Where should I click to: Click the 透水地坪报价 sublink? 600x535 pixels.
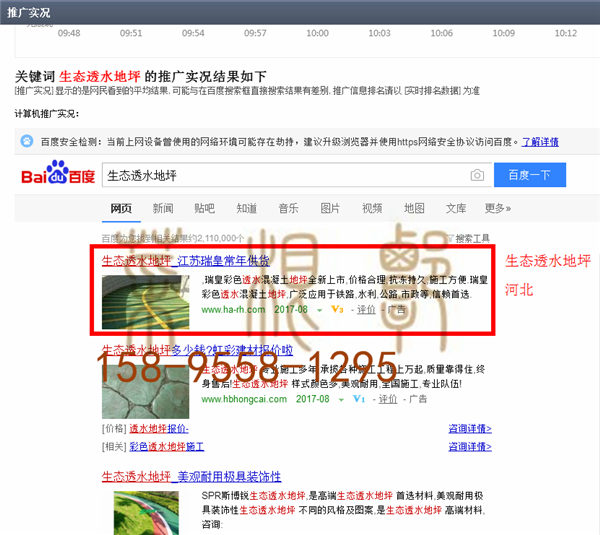tap(159, 429)
